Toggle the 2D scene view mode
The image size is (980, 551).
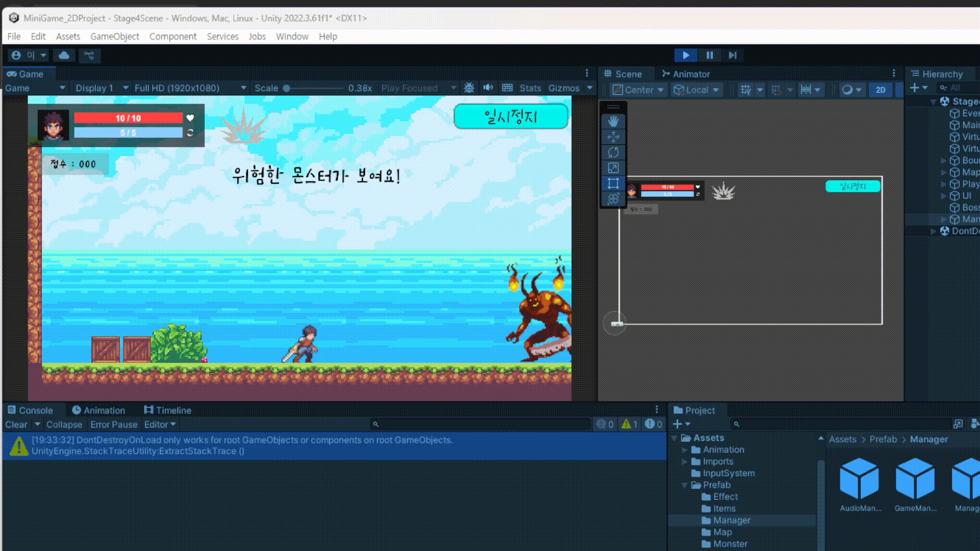click(880, 90)
